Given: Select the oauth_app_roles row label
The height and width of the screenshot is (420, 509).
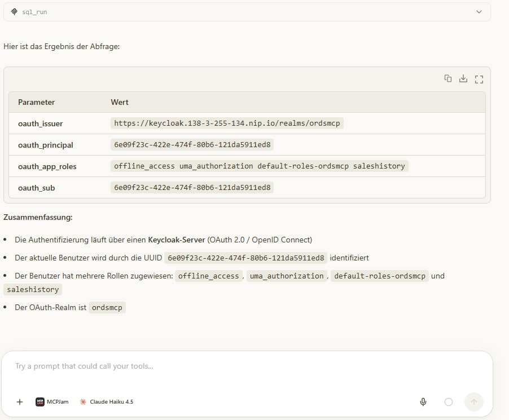Looking at the screenshot, I should coord(47,166).
